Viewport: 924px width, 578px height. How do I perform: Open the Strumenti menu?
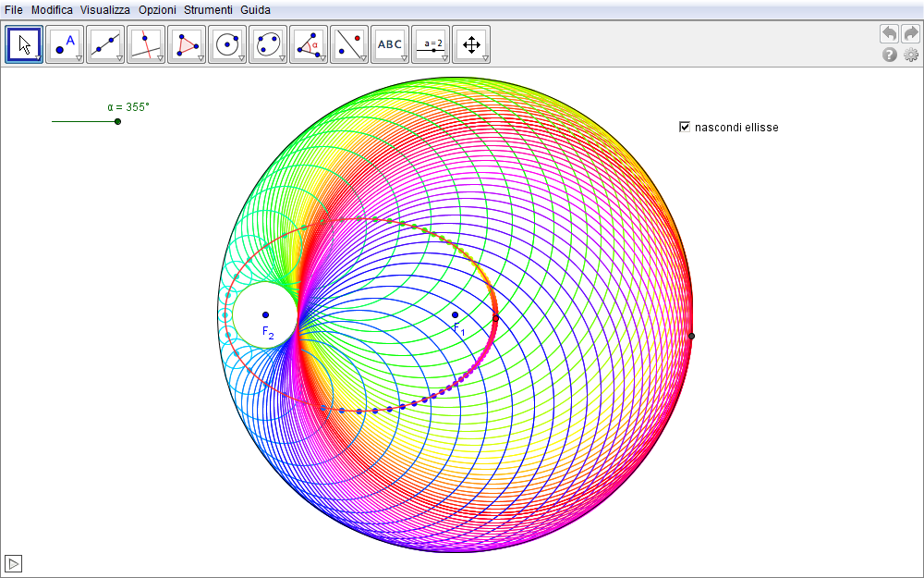coord(208,9)
